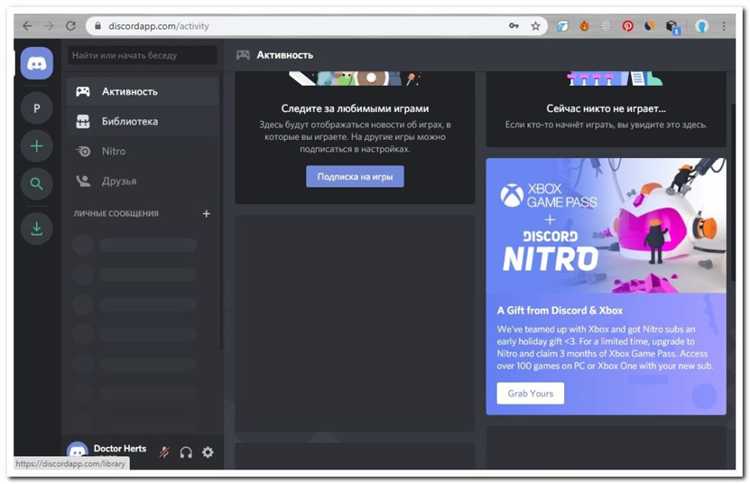This screenshot has height=484, width=750.
Task: Click the Друзья person icon
Action: 83,181
